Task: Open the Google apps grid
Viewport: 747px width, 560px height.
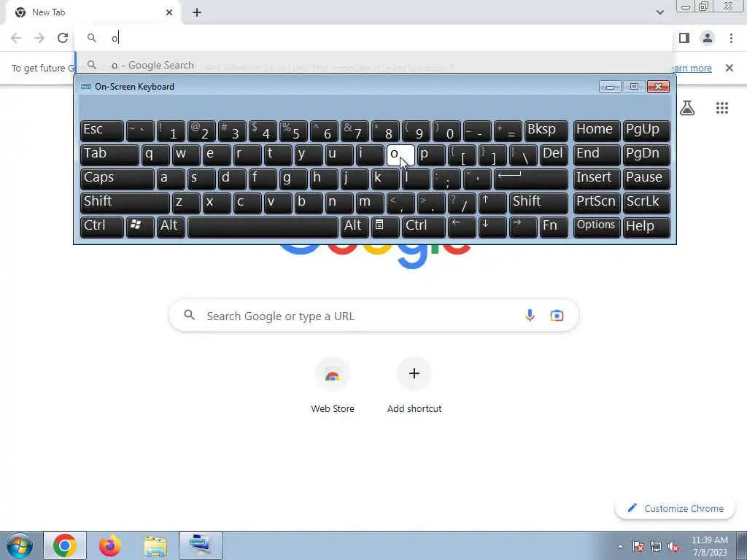Action: 721,108
